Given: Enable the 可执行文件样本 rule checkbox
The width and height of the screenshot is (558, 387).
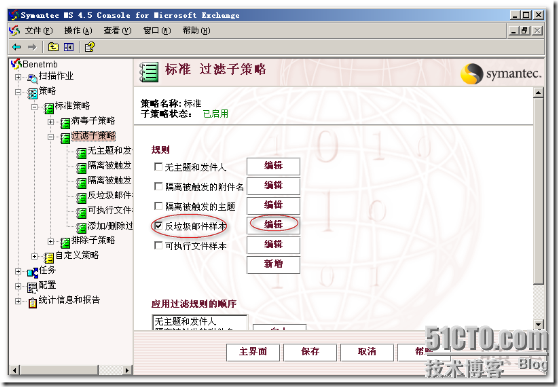Looking at the screenshot, I should (158, 245).
